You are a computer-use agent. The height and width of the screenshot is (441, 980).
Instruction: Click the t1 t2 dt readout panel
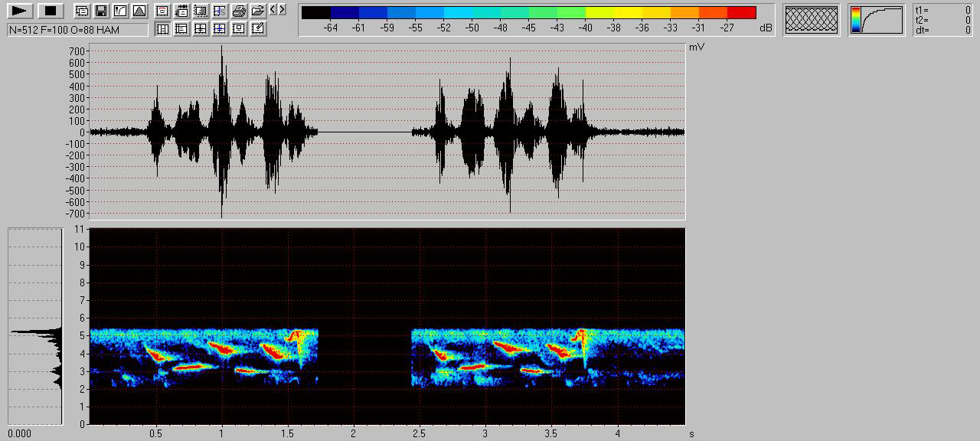943,20
